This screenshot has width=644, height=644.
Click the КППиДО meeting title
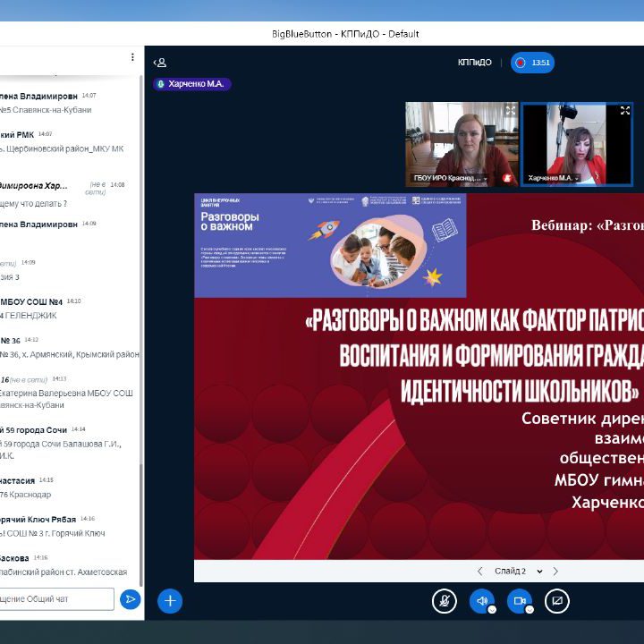coord(474,63)
